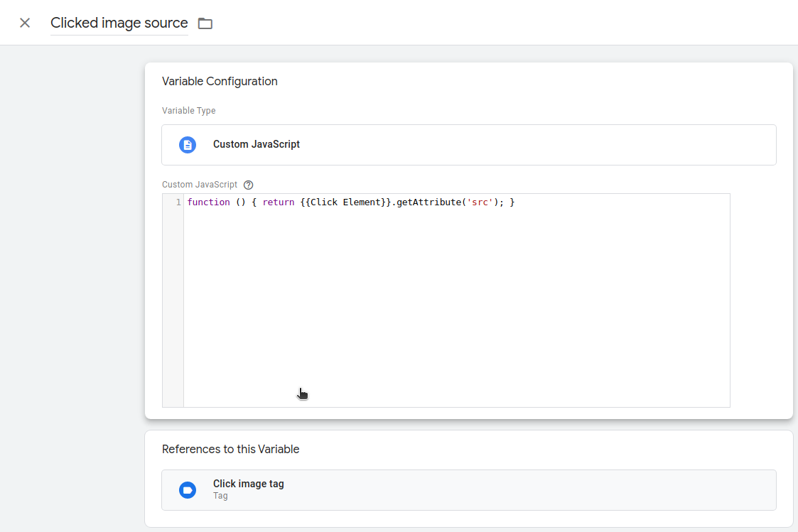The height and width of the screenshot is (532, 798).
Task: Click the 'return' keyword in the code
Action: [x=278, y=202]
